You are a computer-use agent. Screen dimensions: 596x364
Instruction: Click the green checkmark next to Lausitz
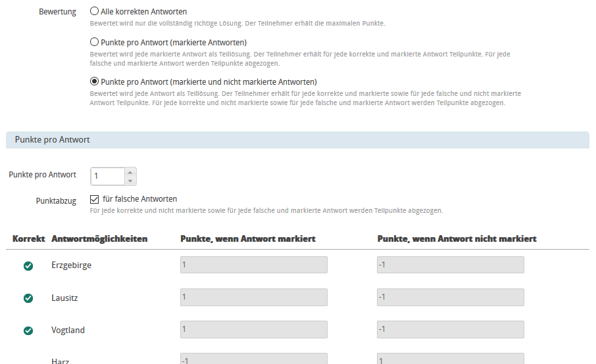pyautogui.click(x=28, y=298)
